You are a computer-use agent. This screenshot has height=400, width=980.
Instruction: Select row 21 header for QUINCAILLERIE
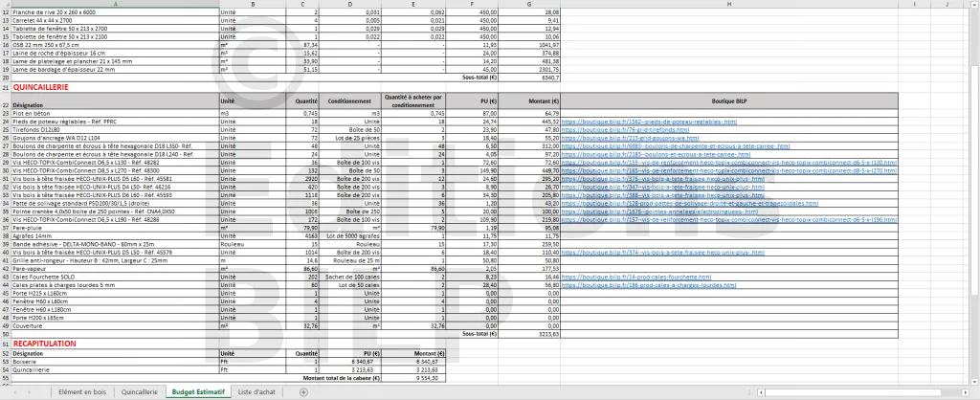point(6,86)
